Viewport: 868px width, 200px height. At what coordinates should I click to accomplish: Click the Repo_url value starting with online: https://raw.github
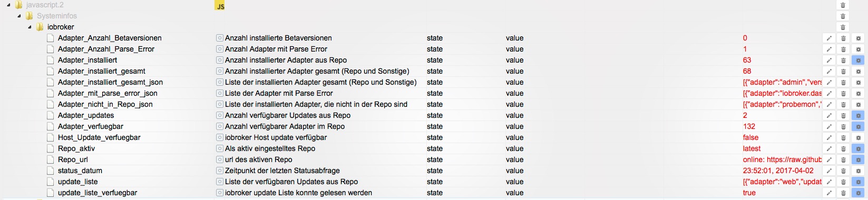(x=782, y=159)
